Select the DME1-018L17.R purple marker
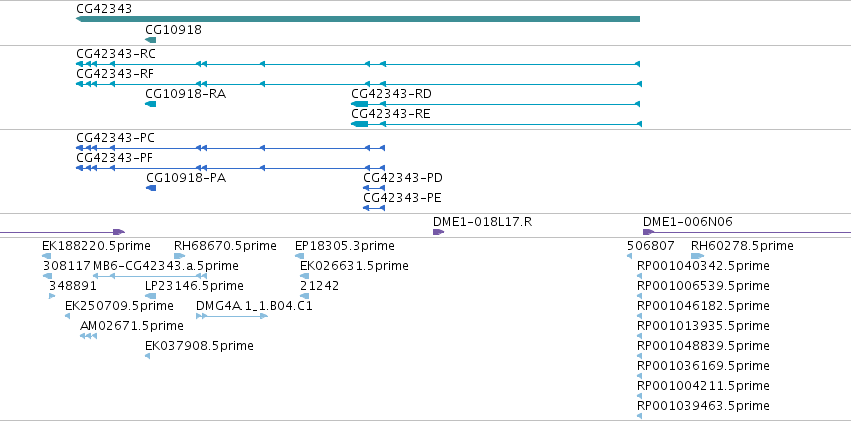Screen dimensions: 851x421 (x=439, y=232)
